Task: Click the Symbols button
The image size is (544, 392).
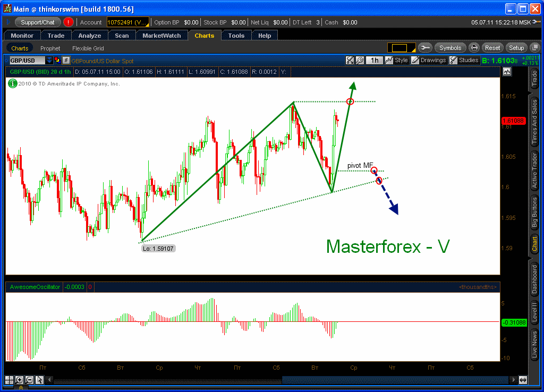Action: [450, 48]
